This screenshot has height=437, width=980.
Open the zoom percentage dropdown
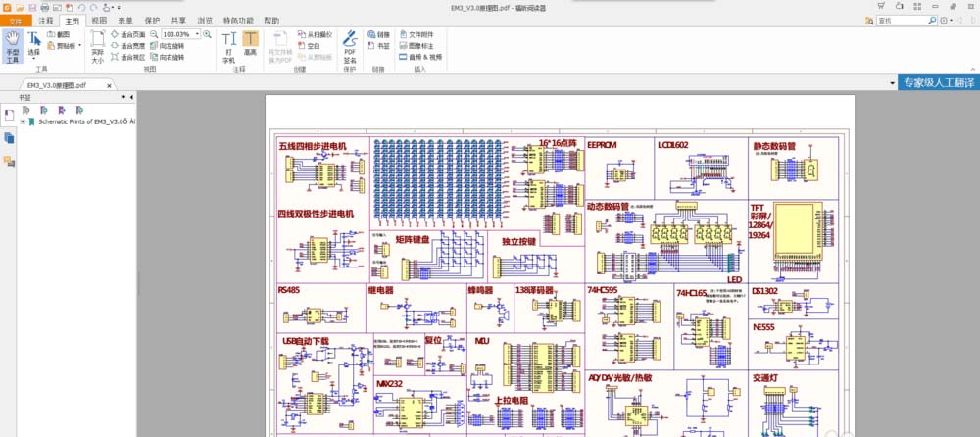(196, 33)
